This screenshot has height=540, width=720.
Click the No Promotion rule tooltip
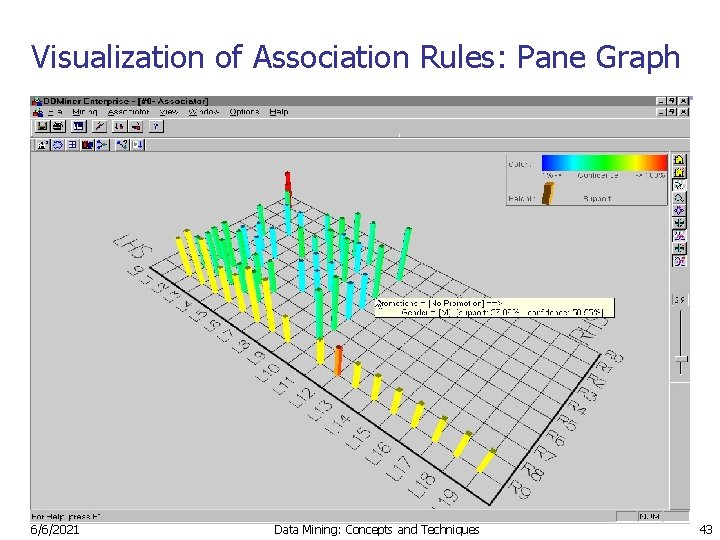click(x=495, y=308)
